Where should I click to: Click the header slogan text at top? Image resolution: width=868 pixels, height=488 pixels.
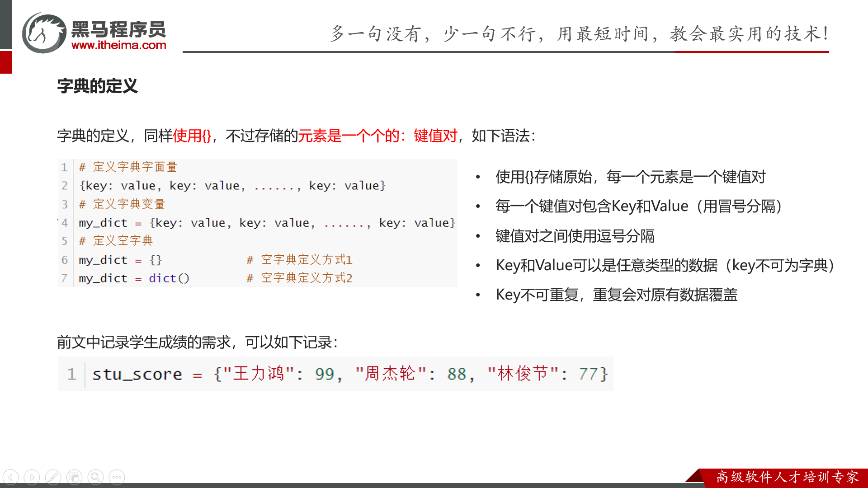pyautogui.click(x=580, y=33)
